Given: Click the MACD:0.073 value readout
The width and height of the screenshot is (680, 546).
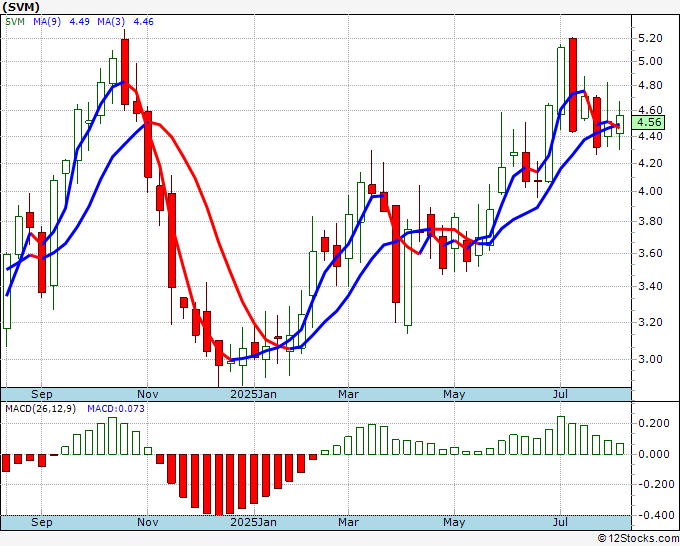Looking at the screenshot, I should [x=116, y=409].
